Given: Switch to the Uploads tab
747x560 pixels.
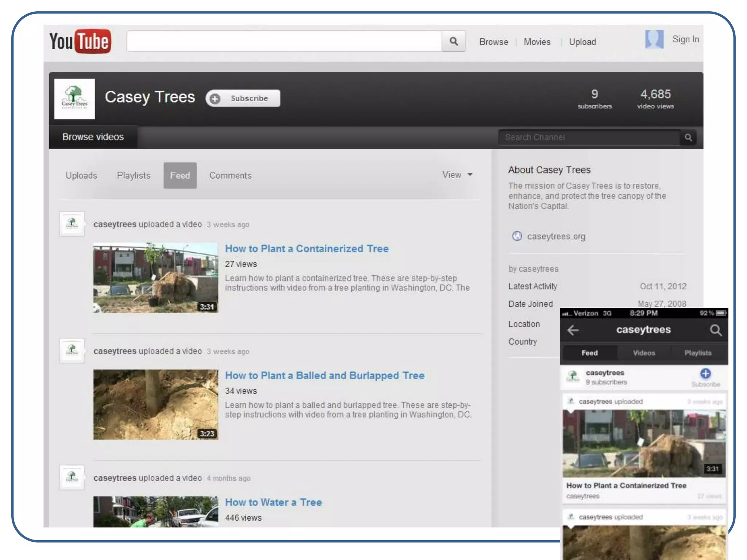Looking at the screenshot, I should tap(81, 176).
